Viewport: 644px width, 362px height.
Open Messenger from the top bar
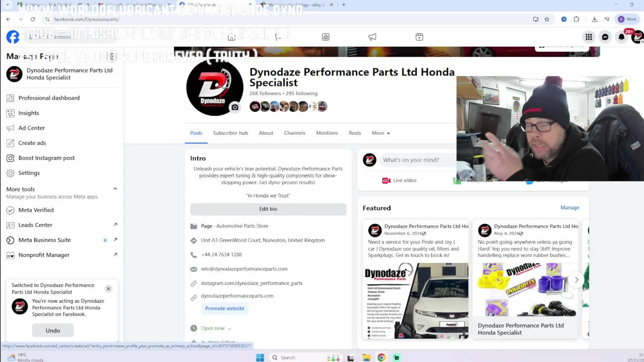pos(605,37)
